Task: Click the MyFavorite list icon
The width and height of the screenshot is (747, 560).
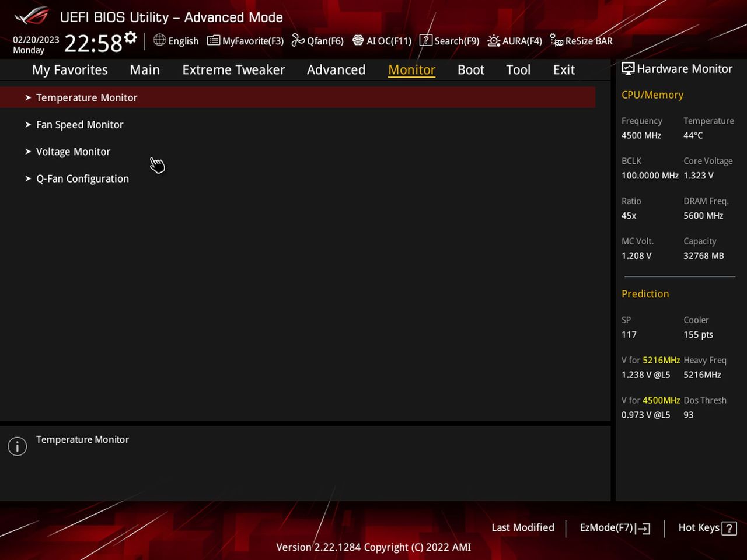Action: pos(214,40)
